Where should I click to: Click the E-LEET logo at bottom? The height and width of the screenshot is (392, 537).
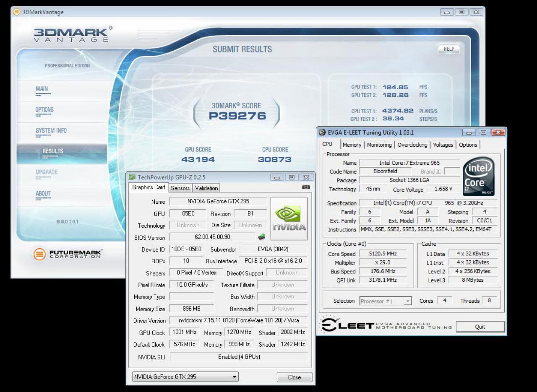point(386,325)
